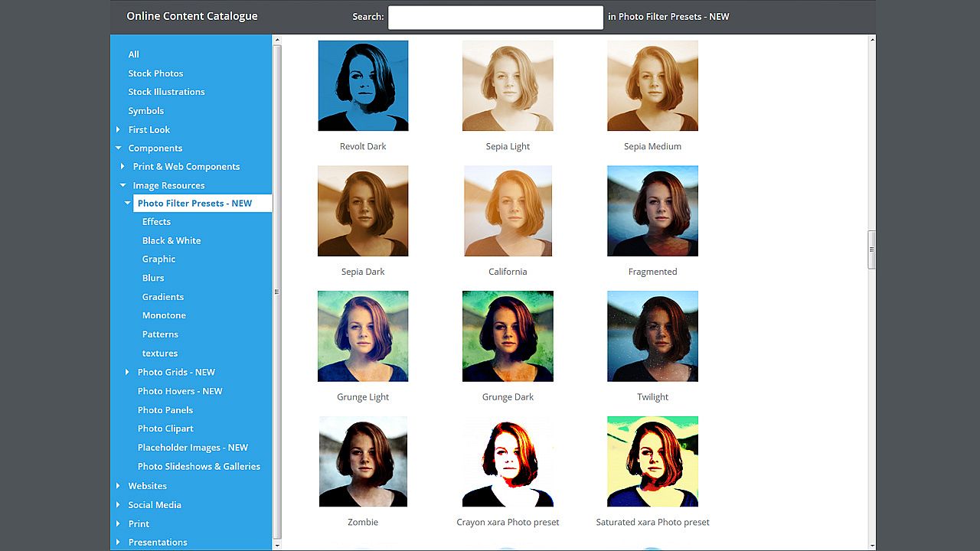
Task: Expand the Print category arrow
Action: pos(118,524)
